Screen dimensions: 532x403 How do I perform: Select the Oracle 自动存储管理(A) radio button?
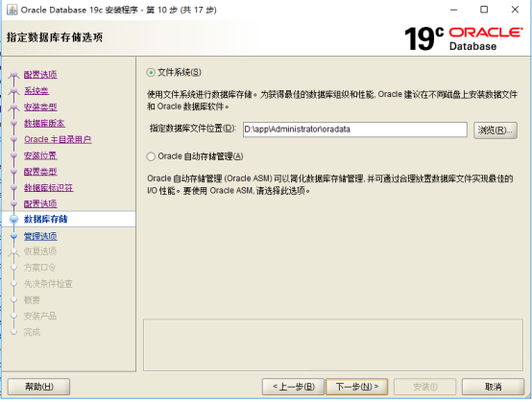(x=151, y=156)
